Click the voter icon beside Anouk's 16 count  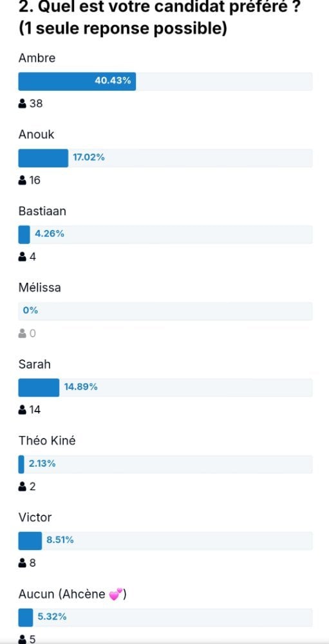click(x=22, y=180)
